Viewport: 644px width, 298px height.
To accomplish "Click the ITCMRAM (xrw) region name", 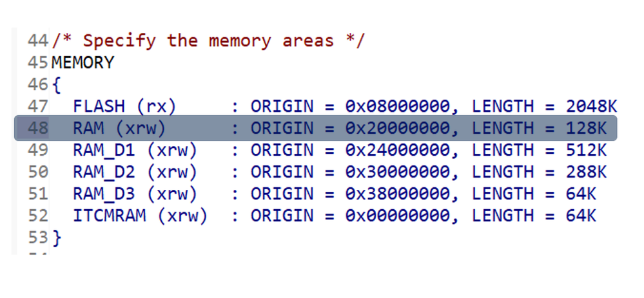I will click(141, 216).
